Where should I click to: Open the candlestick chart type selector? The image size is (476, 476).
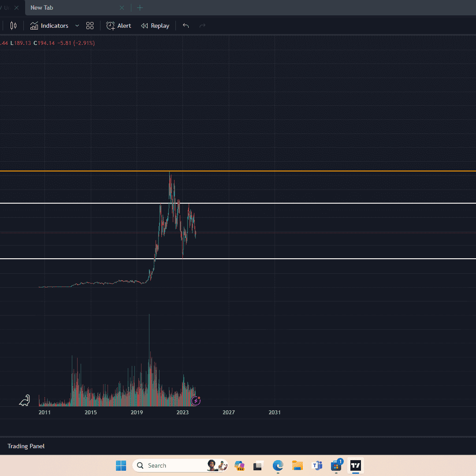[x=13, y=26]
